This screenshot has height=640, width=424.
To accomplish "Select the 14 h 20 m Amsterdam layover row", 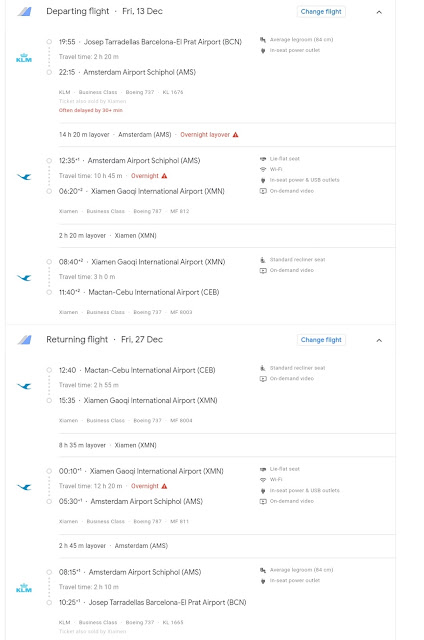I will 227,135.
